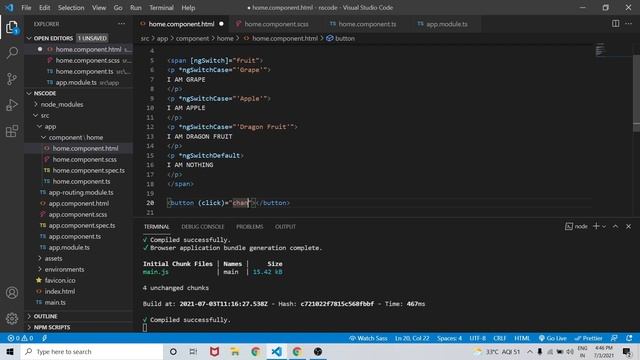Open Cortana circle on taskbar
The image size is (640, 360).
click(173, 351)
